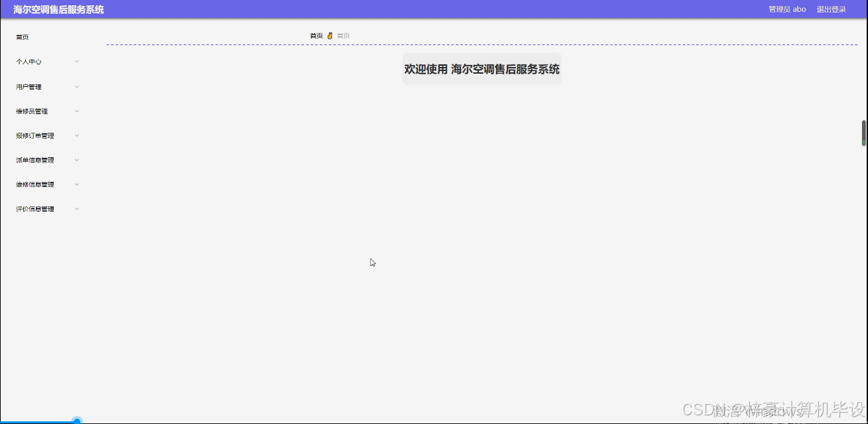The width and height of the screenshot is (868, 424).
Task: Click the vertical scrollbar thumb at right
Action: point(864,133)
